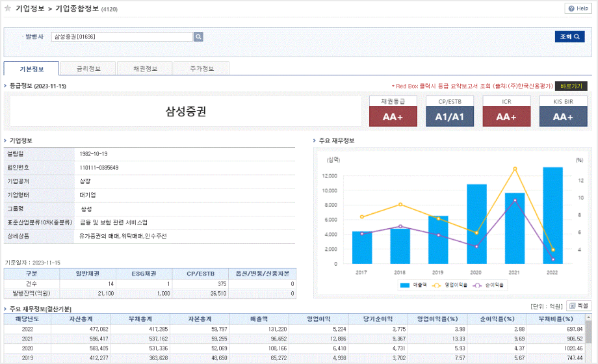Go to the 주가정보 tab
This screenshot has height=364, width=598.
pyautogui.click(x=201, y=69)
